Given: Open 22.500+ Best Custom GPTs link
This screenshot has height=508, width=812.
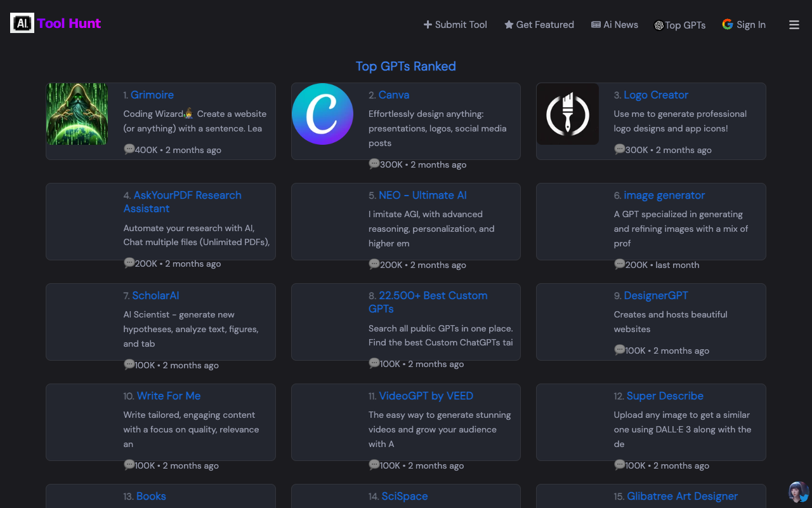Looking at the screenshot, I should click(x=428, y=302).
